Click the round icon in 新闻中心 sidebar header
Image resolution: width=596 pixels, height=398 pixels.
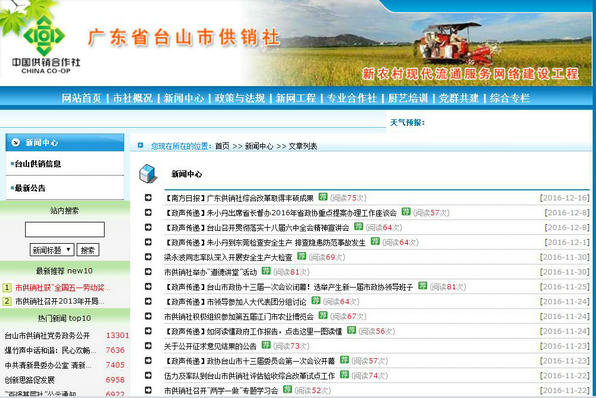point(16,142)
